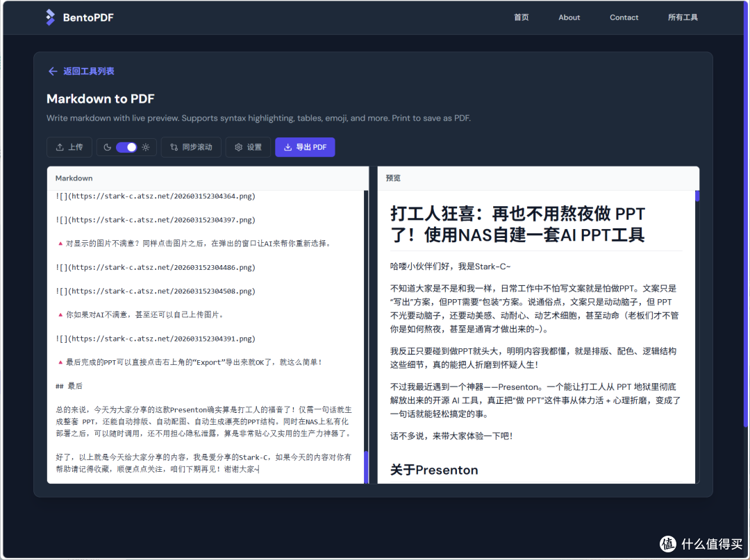Open the About page
Viewport: 750px width, 560px height.
pos(569,17)
